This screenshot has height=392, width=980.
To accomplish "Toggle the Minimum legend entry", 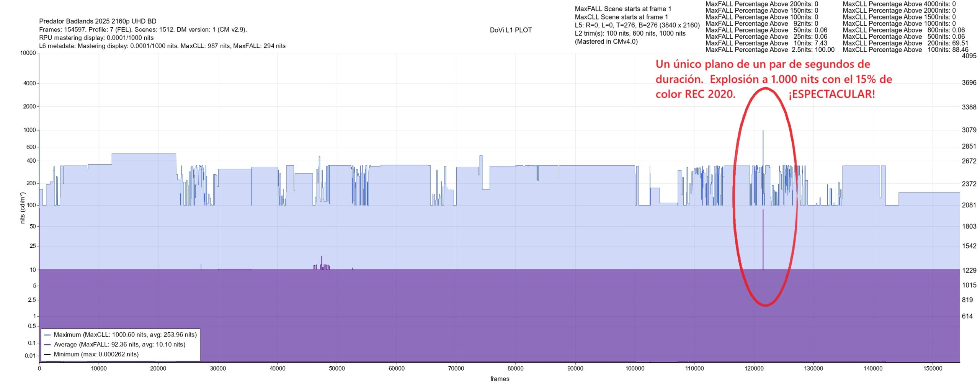I will pyautogui.click(x=96, y=354).
